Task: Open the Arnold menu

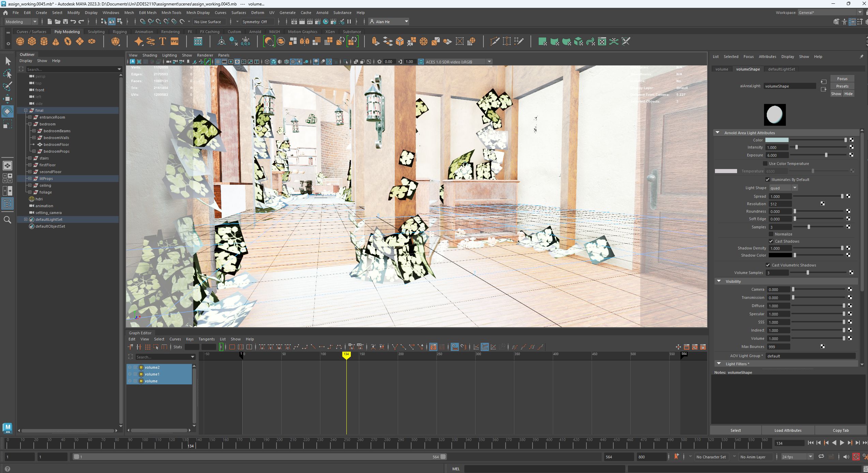Action: click(x=322, y=13)
